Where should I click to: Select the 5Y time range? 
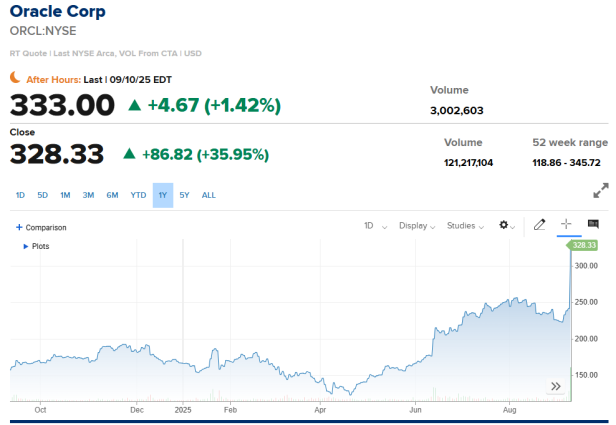(184, 195)
